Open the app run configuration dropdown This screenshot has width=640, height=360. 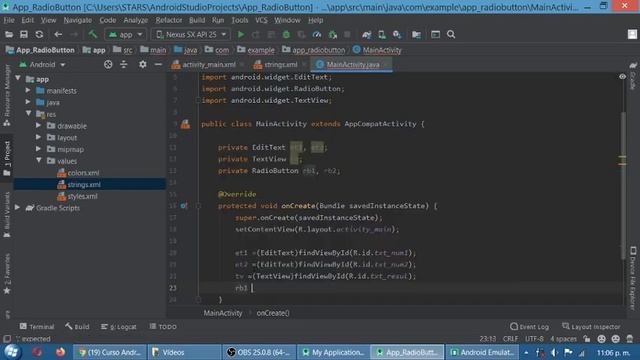[125, 35]
